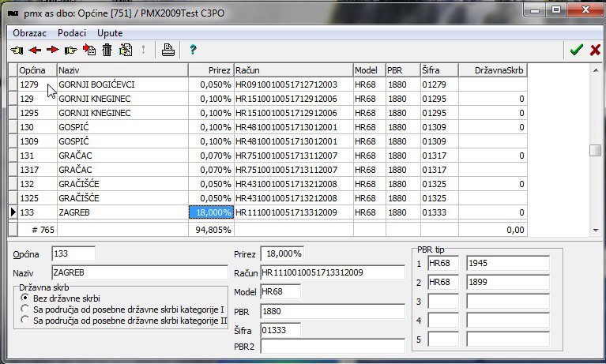Screen dimensions: 606x364
Task: Print using the printer icon
Action: (x=168, y=50)
